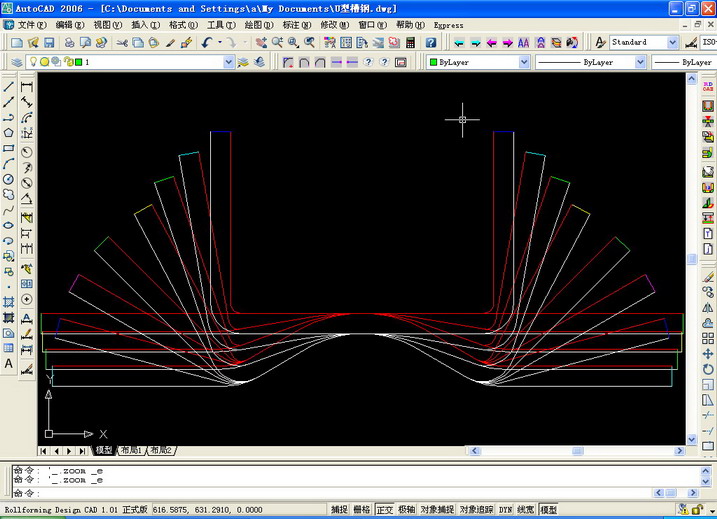Click the Rotate modify tool

click(708, 369)
